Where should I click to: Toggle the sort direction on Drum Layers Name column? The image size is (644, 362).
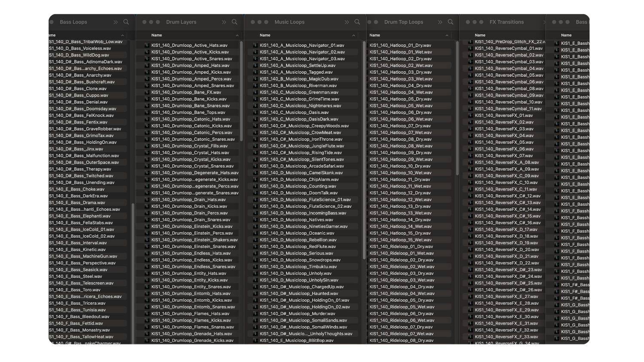click(237, 35)
